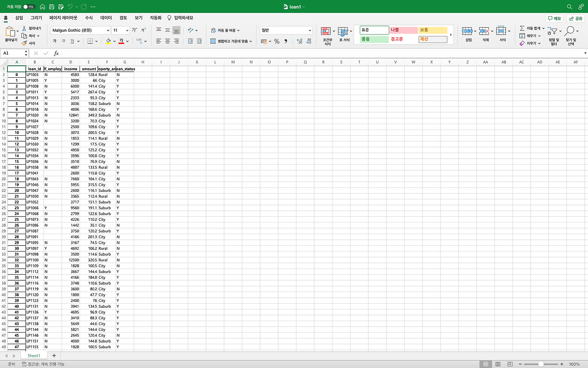
Task: Decrease font size with smaller 가 icon
Action: coord(144,30)
